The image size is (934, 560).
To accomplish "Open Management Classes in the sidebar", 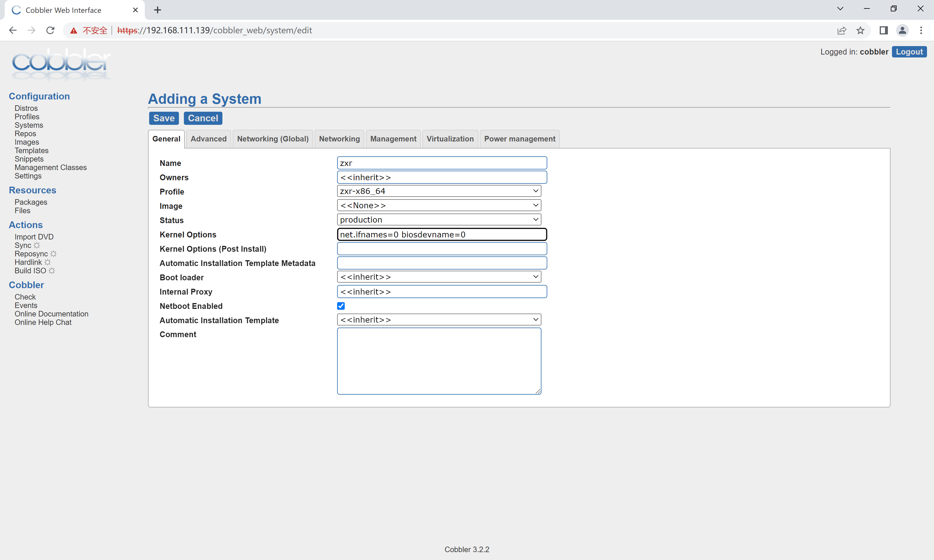I will coord(50,167).
